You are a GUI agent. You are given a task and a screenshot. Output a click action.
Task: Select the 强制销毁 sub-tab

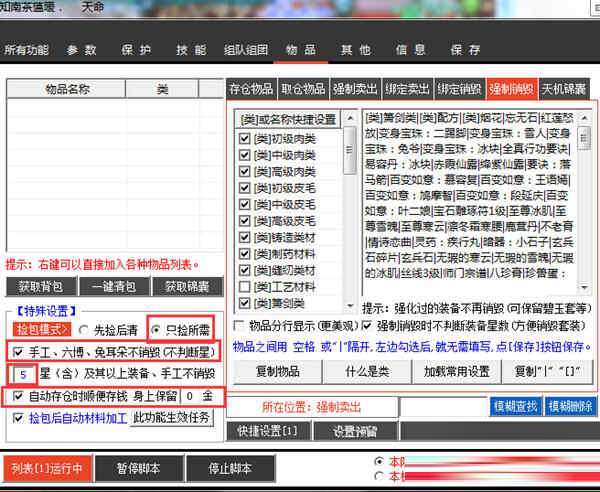pyautogui.click(x=512, y=89)
